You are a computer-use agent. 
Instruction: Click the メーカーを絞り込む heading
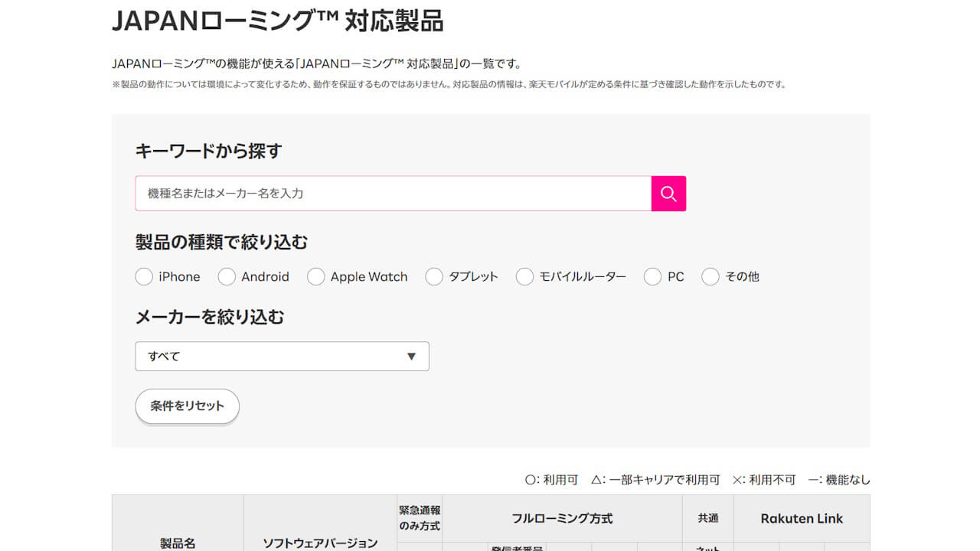210,316
